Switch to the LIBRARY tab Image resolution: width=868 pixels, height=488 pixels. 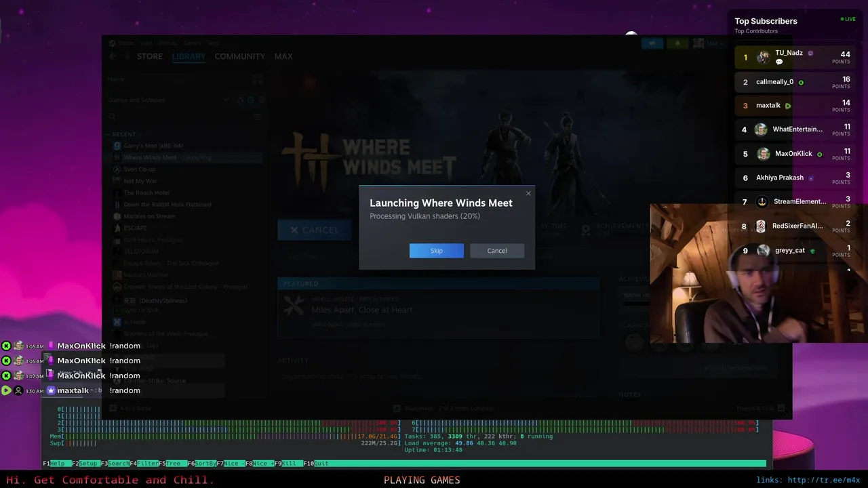click(189, 56)
